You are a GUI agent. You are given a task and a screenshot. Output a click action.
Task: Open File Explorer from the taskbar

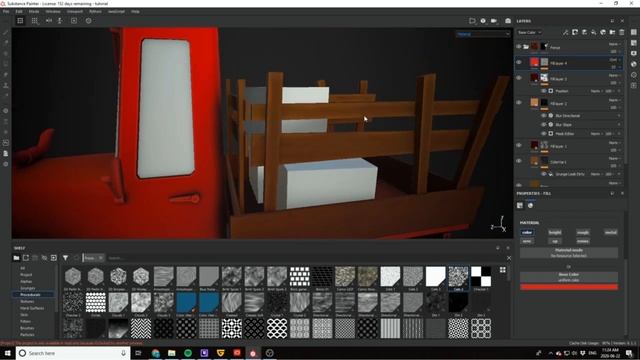[172, 353]
